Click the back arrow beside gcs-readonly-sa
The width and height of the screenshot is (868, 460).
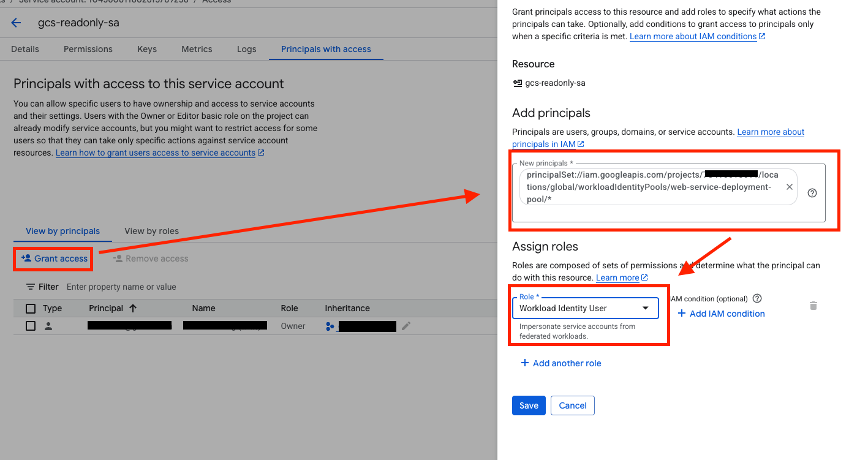[x=17, y=23]
